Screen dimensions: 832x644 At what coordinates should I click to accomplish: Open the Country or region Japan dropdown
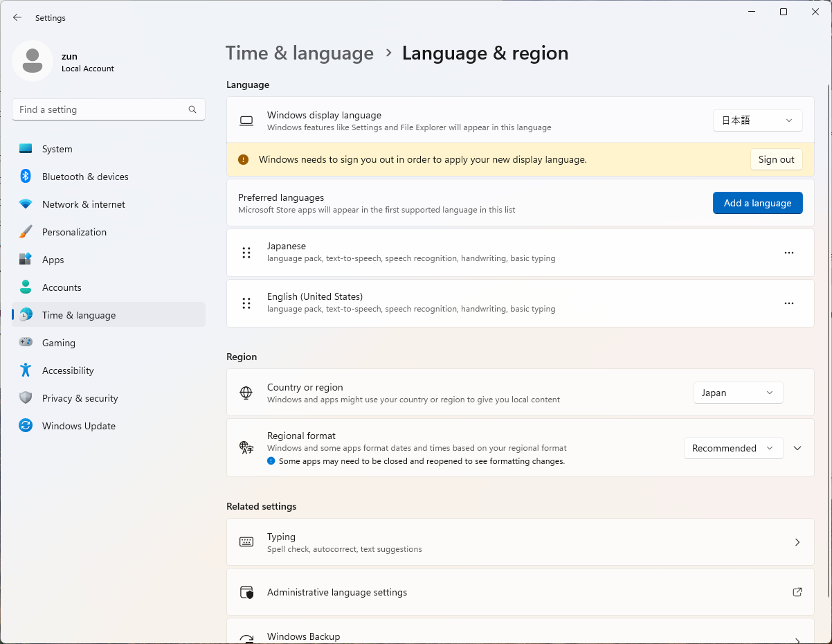pyautogui.click(x=739, y=393)
